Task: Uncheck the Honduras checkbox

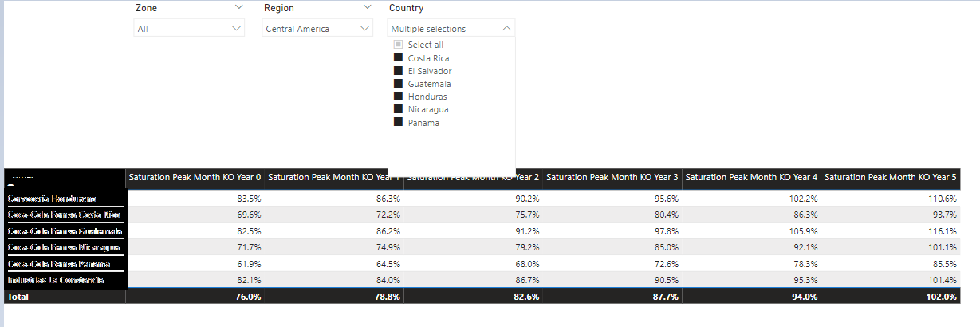Action: tap(399, 97)
